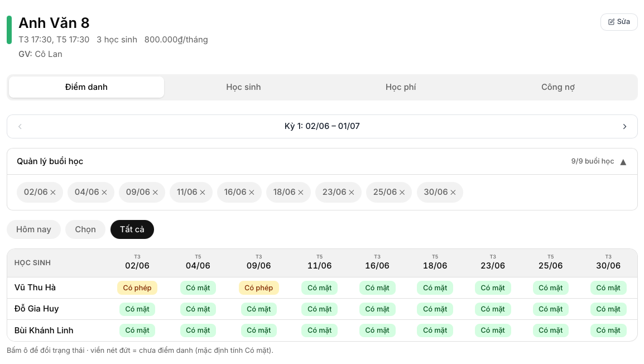Image resolution: width=644 pixels, height=364 pixels.
Task: Toggle Bùi Khánh Linh's 09/06 attendance
Action: [x=259, y=331]
